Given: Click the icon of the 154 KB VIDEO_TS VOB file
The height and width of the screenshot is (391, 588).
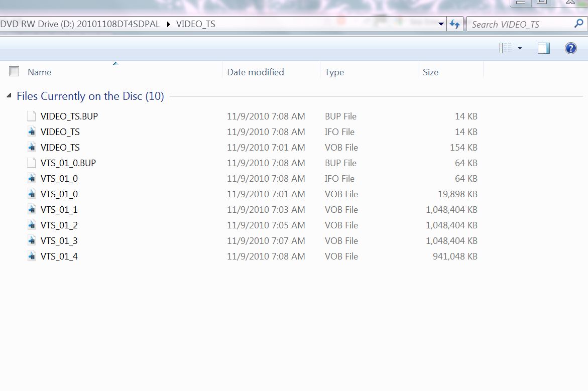Looking at the screenshot, I should pyautogui.click(x=32, y=148).
